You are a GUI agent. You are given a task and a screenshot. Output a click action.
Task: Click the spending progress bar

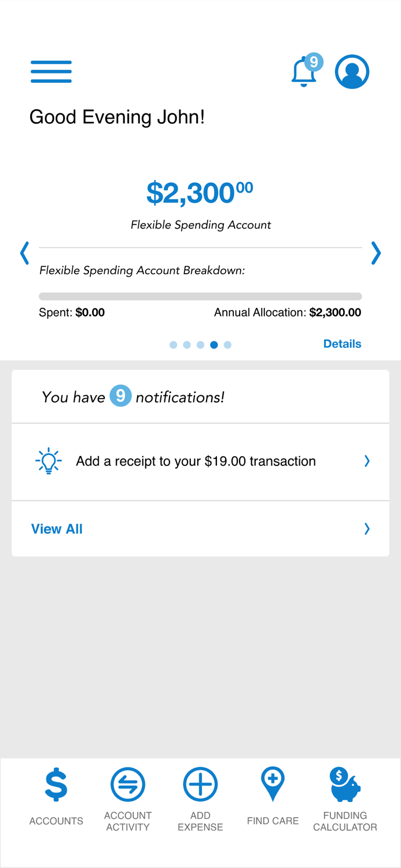(x=200, y=296)
